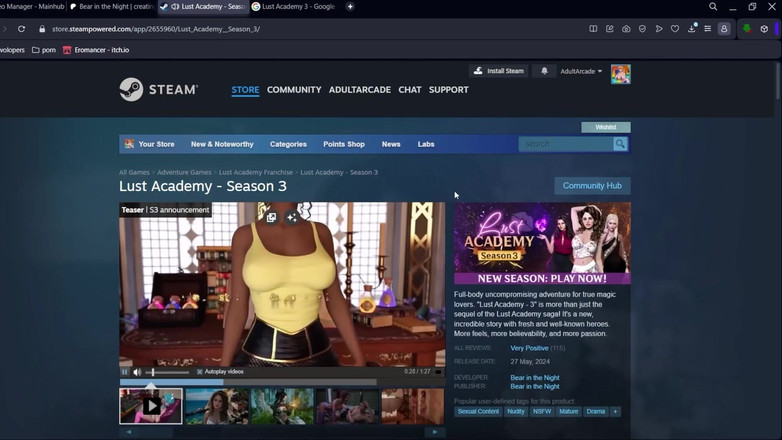The height and width of the screenshot is (440, 782).
Task: Click the Steam logo
Action: coord(159,90)
